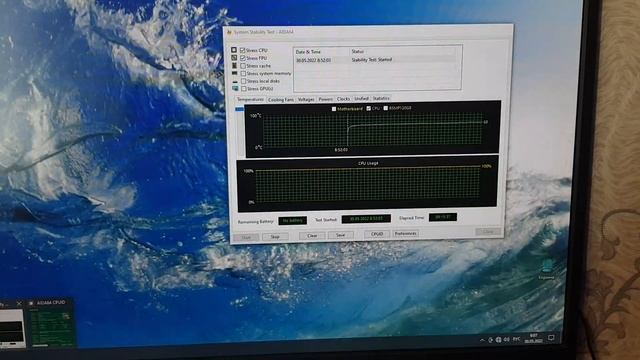Click the Elapsed Time value field
The height and width of the screenshot is (360, 640).
(443, 217)
